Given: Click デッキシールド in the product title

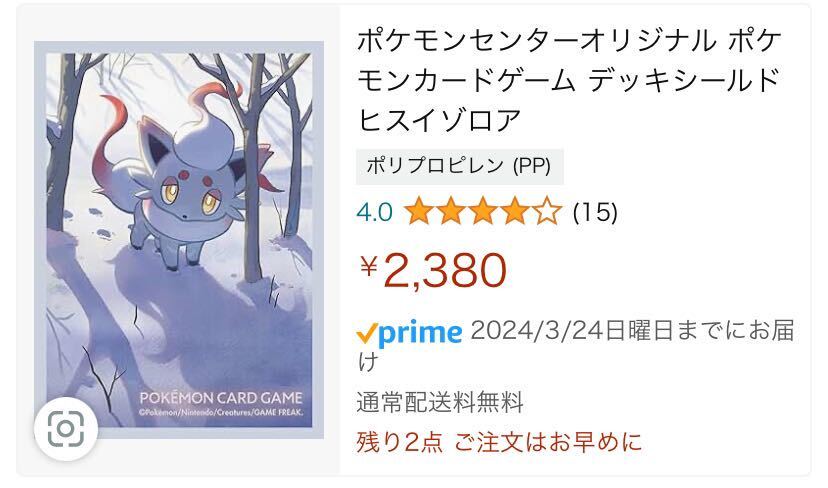Looking at the screenshot, I should (x=684, y=80).
